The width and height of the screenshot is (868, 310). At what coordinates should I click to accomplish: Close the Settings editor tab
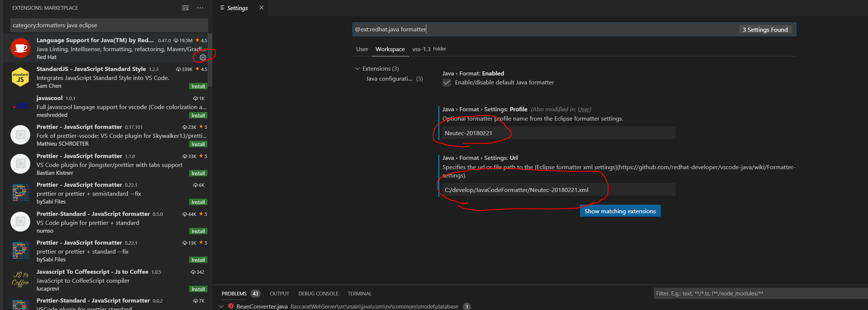261,7
